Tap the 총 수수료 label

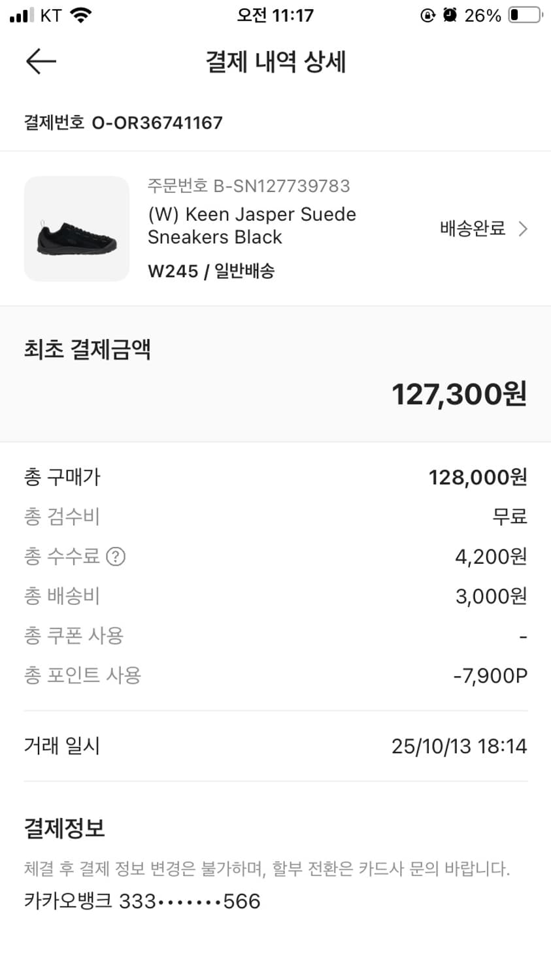point(62,557)
